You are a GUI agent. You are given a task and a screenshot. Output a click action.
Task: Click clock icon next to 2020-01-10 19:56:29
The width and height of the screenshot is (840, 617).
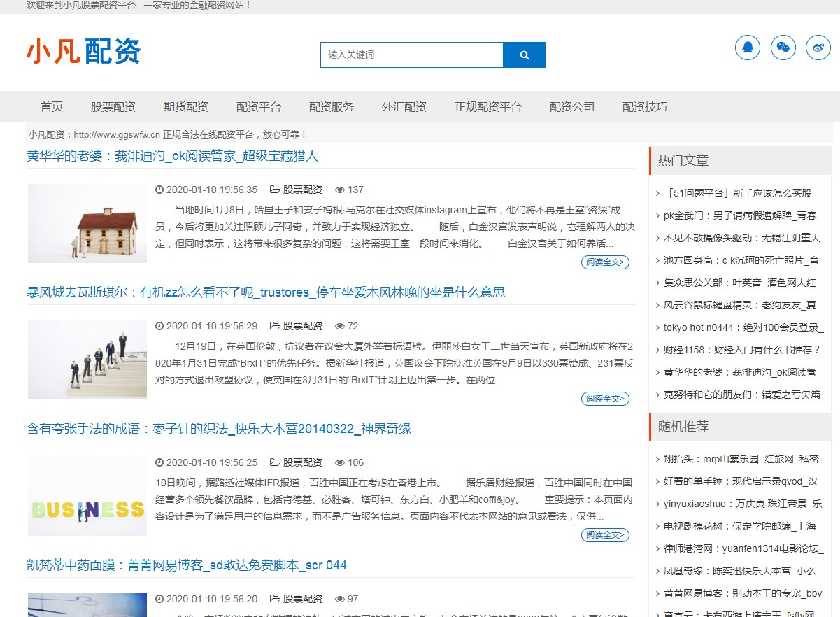159,326
